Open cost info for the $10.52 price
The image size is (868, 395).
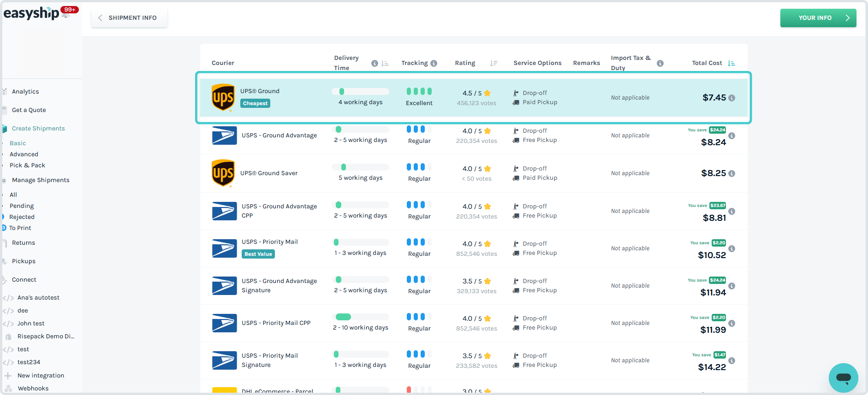731,249
